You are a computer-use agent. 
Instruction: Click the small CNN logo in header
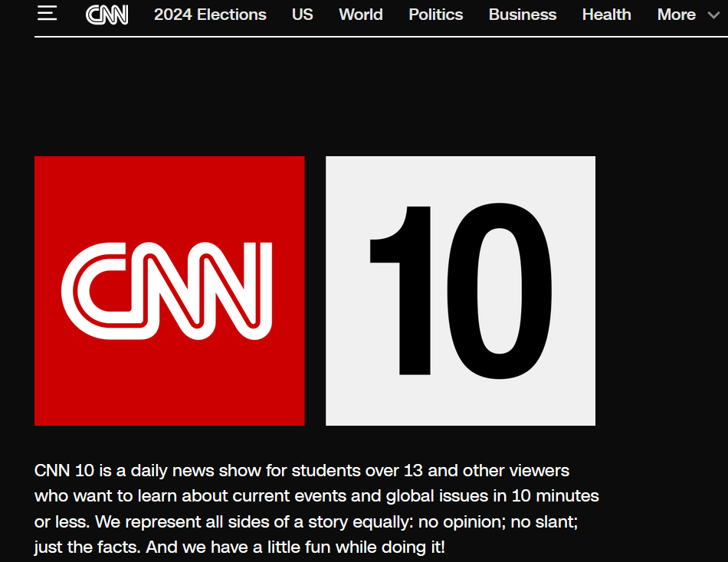107,15
